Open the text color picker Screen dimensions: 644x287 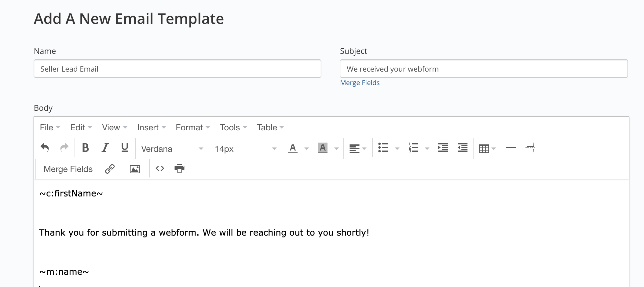click(x=292, y=148)
